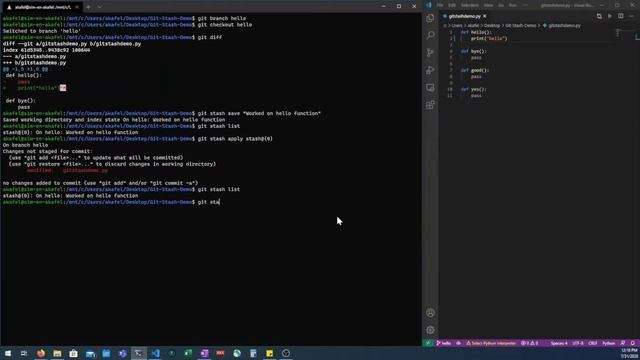640x360 pixels.
Task: Click the terminal prompt line with 'git sta'
Action: click(x=111, y=202)
